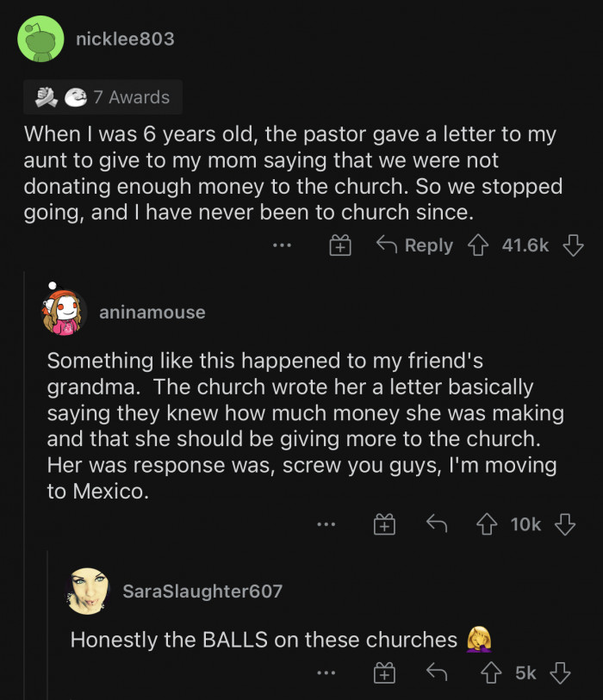
Task: Open the aninamouse username link
Action: click(152, 313)
